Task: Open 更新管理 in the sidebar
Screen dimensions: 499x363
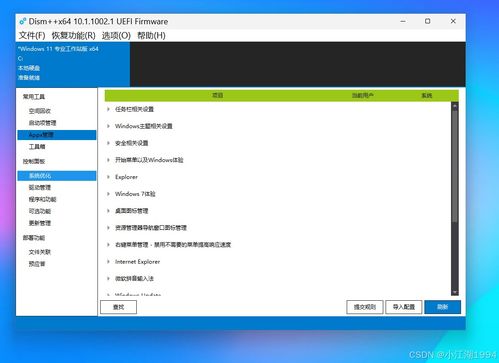Action: click(x=40, y=223)
